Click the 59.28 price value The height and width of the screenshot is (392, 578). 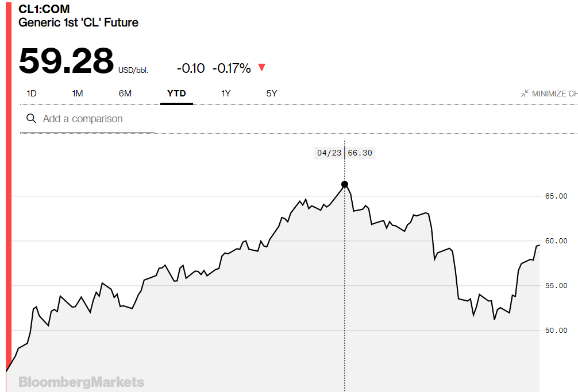(66, 61)
